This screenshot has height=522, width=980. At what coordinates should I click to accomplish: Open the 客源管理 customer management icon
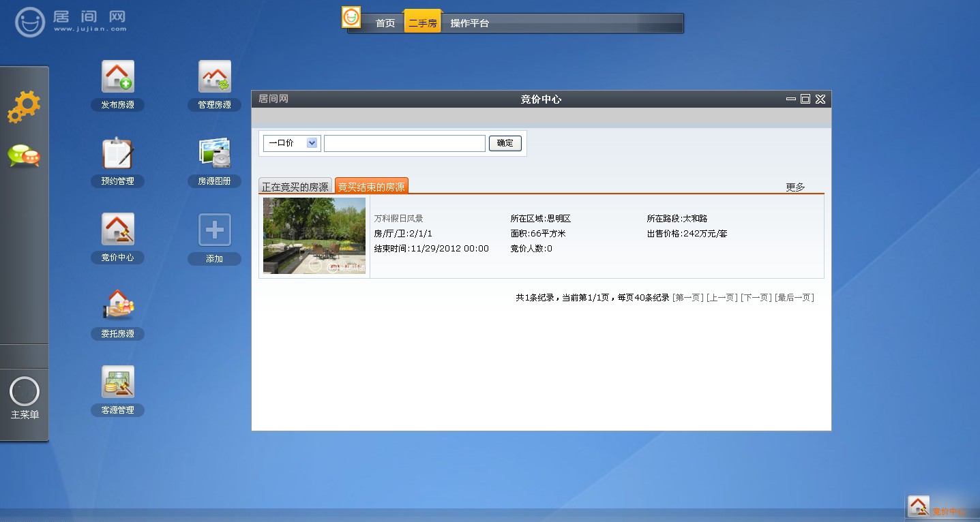[x=118, y=382]
